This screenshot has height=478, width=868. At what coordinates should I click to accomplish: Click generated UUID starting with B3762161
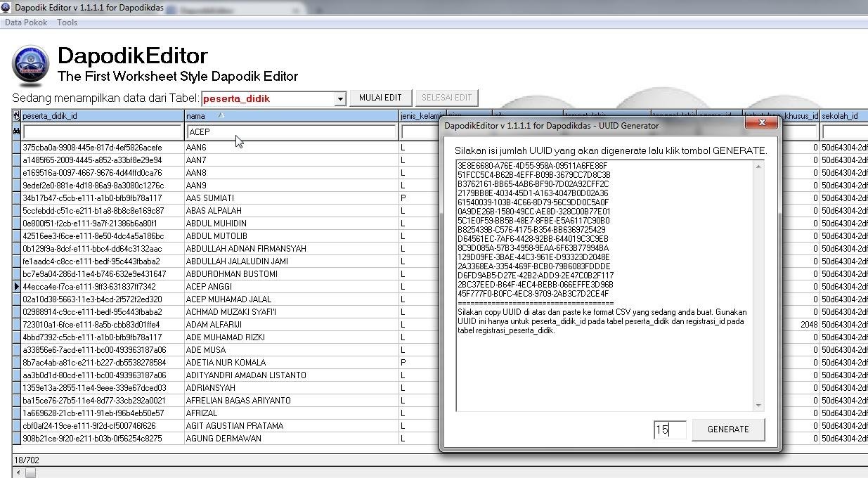click(533, 184)
